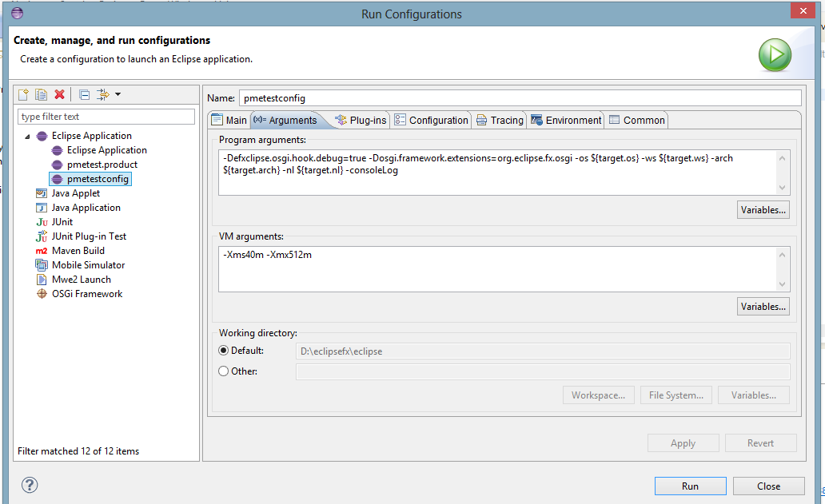825x504 pixels.
Task: Delete selected configuration with red X icon
Action: click(59, 94)
